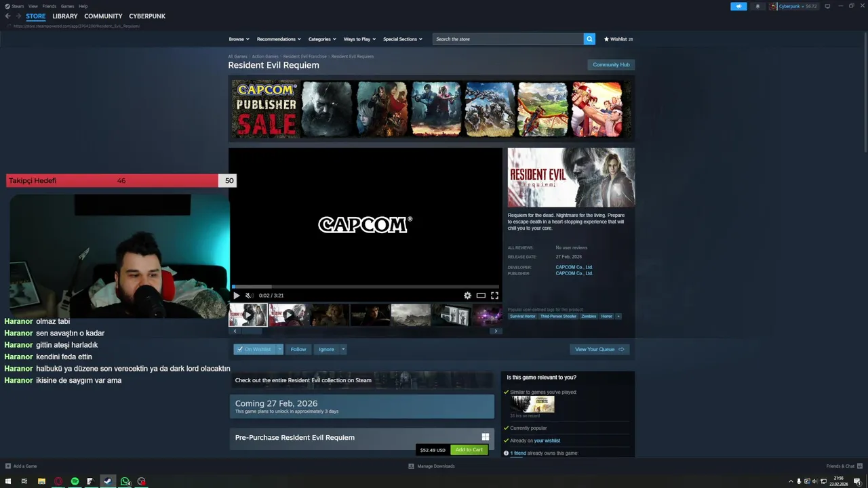Image resolution: width=868 pixels, height=488 pixels.
Task: Open Windows Start menu
Action: [8, 481]
